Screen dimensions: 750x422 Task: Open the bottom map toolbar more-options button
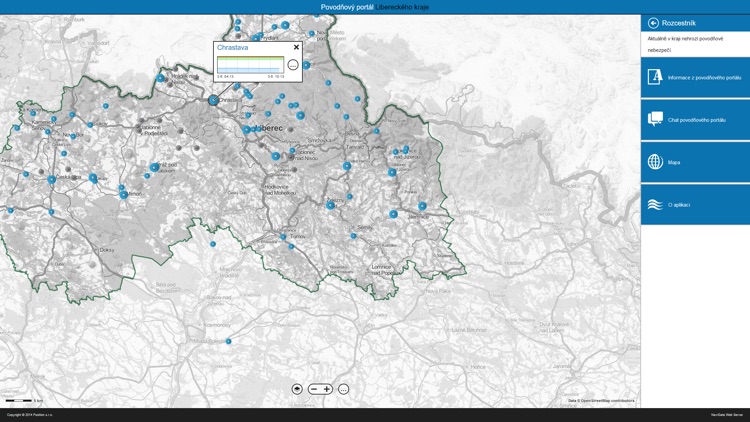[343, 389]
